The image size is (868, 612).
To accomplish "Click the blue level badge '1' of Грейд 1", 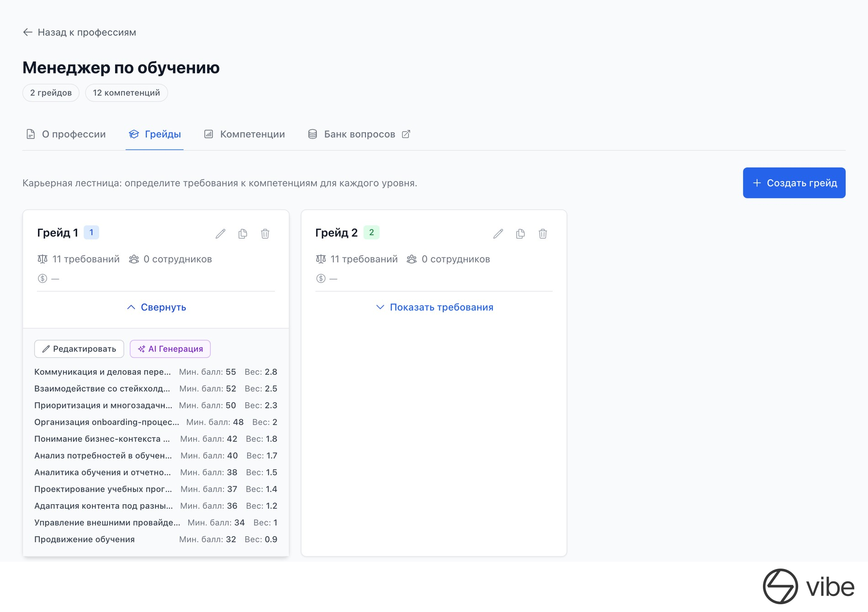I will (91, 232).
